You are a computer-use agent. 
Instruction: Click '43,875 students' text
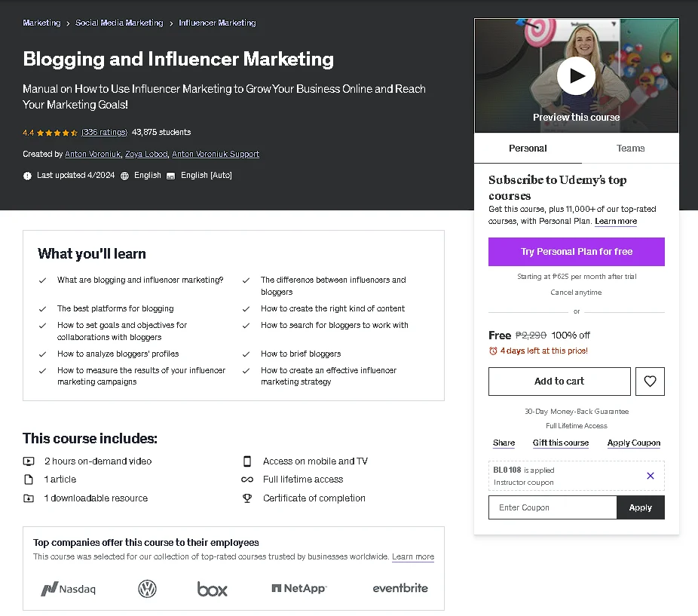click(x=161, y=132)
